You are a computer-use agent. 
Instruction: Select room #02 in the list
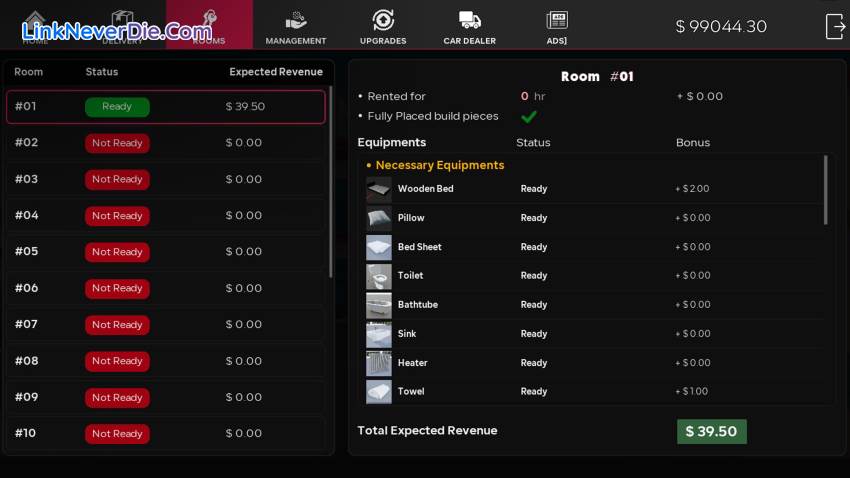165,143
